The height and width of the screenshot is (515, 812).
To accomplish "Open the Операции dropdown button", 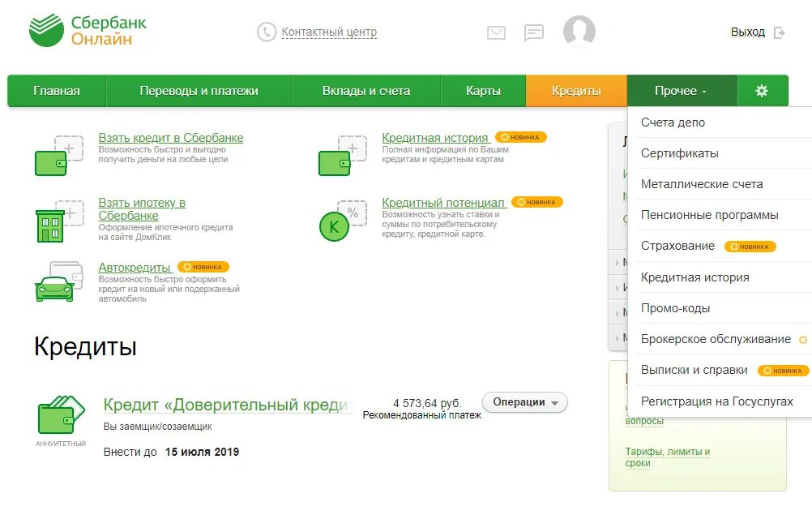I will tap(524, 402).
